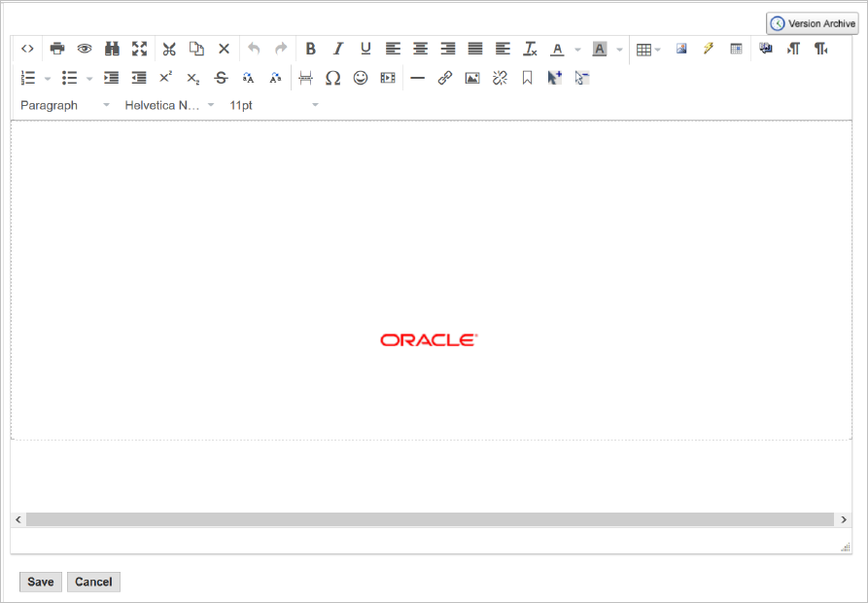
Task: Click the Numbered list icon
Action: tap(28, 78)
